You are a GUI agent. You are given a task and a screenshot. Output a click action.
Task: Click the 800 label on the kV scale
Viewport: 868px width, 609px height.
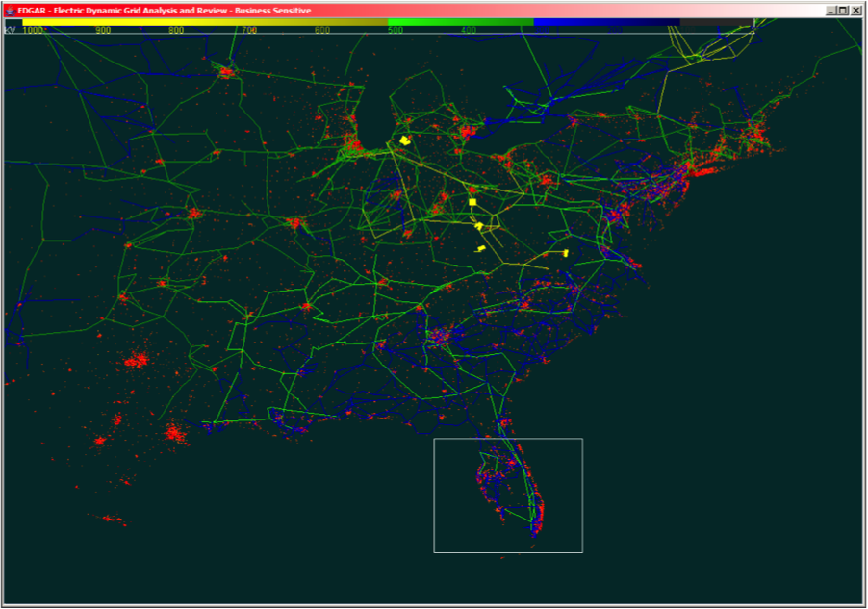pos(176,31)
